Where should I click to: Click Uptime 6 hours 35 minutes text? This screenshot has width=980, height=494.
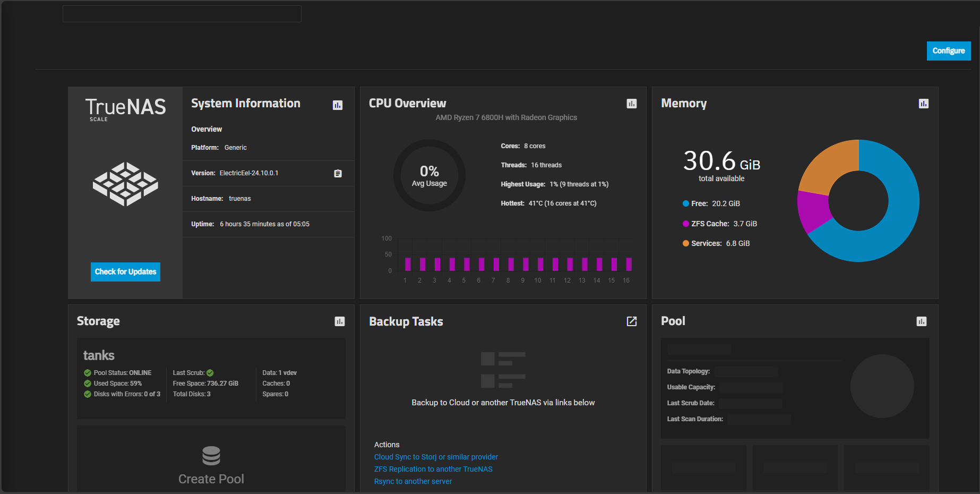point(250,224)
